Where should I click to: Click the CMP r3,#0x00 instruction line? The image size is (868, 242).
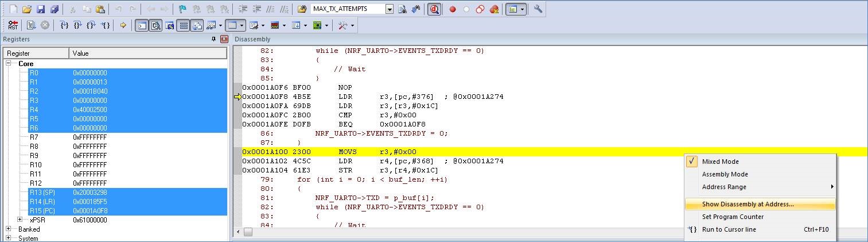pos(329,115)
